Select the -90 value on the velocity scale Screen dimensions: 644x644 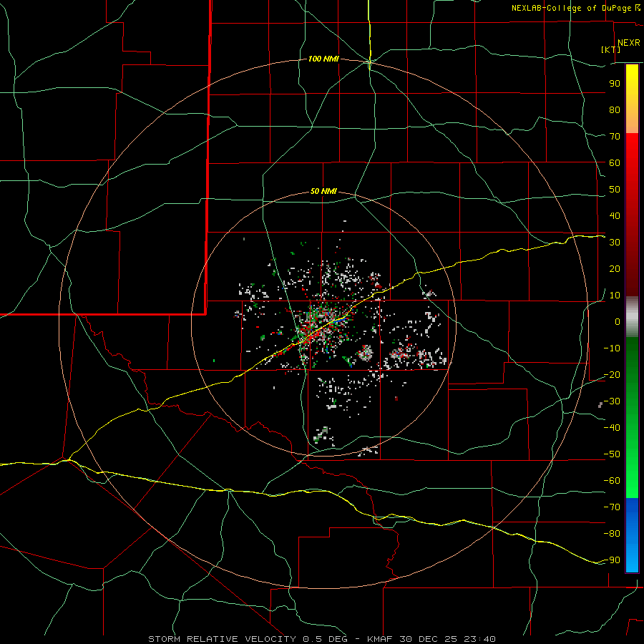[612, 560]
